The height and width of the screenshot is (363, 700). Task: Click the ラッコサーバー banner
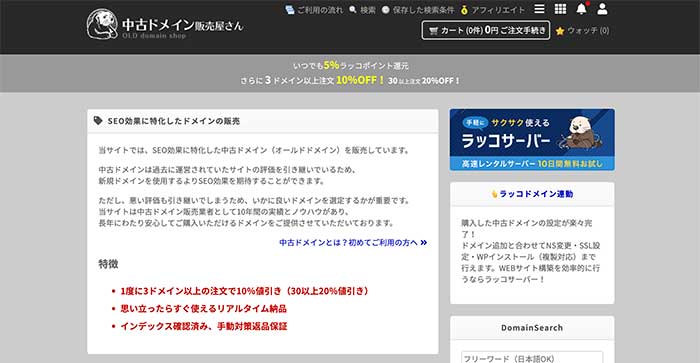[532, 140]
